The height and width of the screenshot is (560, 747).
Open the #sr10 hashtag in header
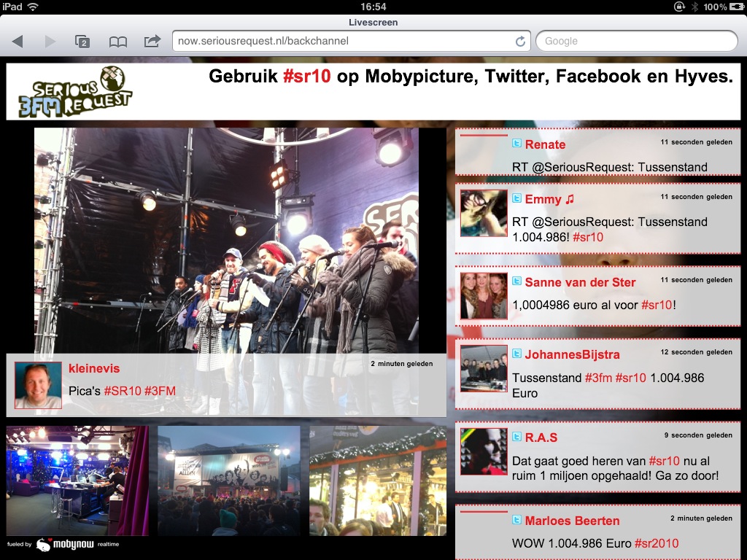click(306, 77)
